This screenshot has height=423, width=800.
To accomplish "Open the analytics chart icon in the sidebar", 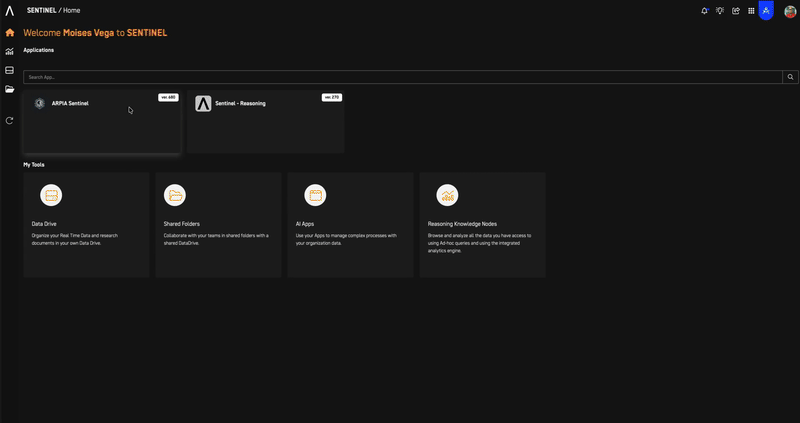I will 9,52.
